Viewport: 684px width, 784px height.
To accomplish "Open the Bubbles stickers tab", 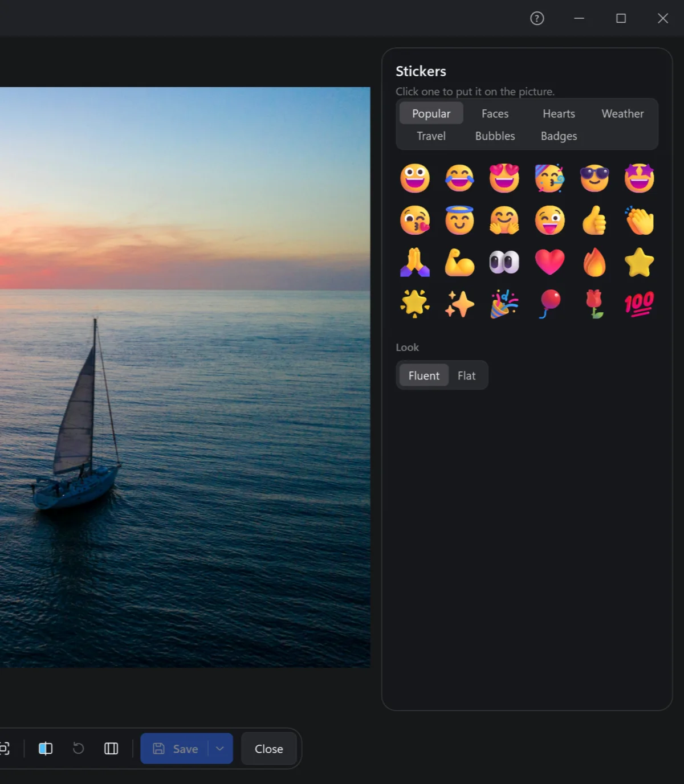I will pos(495,136).
